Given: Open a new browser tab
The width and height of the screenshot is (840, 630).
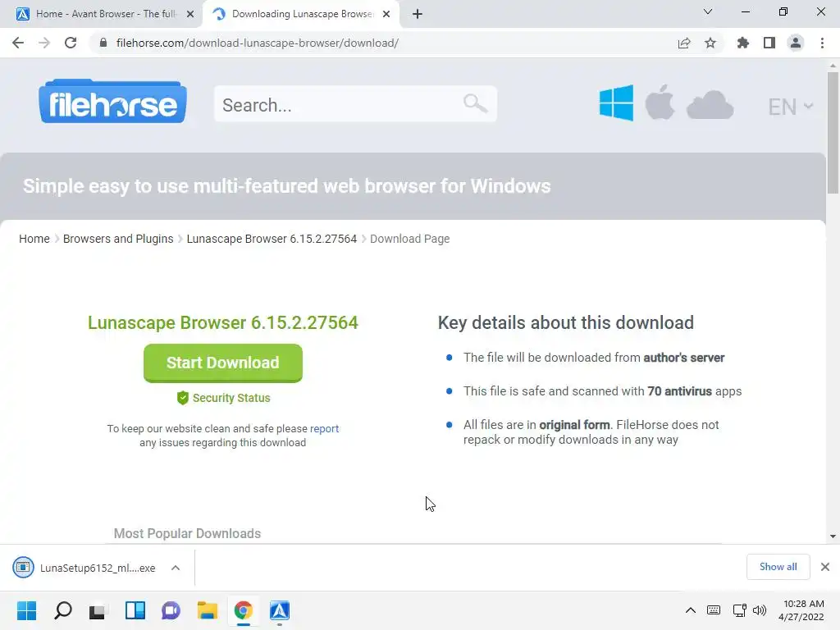Looking at the screenshot, I should point(418,14).
